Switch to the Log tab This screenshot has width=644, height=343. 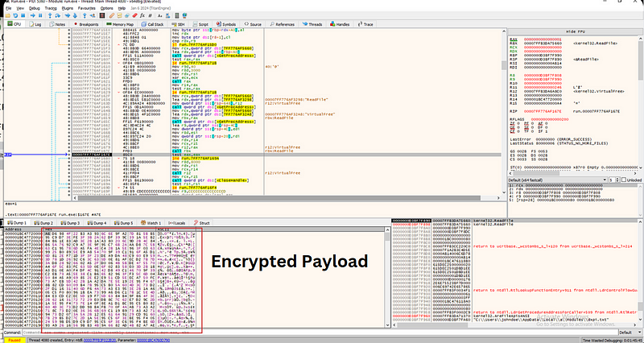35,24
